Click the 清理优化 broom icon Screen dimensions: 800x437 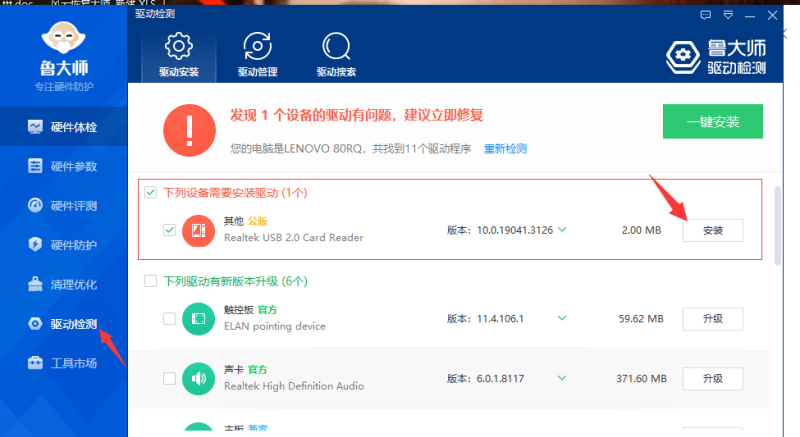tap(35, 284)
